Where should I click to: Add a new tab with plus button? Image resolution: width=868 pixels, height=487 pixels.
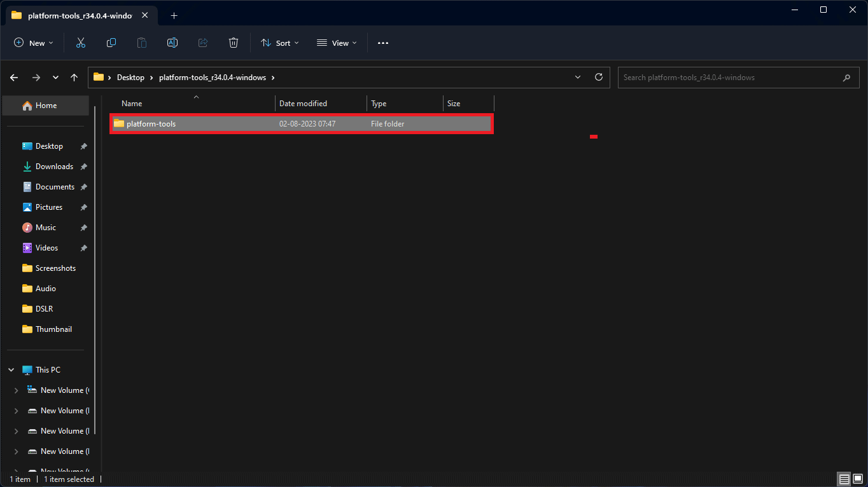click(x=174, y=15)
